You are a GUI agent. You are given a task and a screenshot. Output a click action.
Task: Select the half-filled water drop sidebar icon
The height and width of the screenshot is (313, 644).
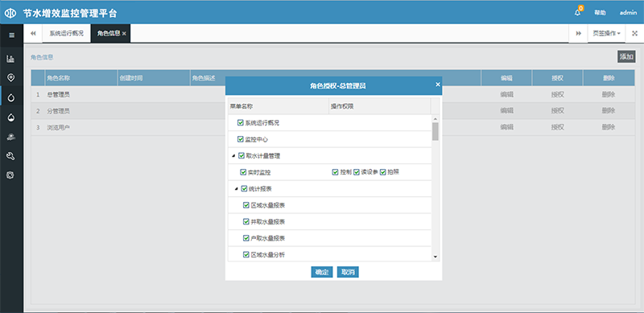coord(10,117)
